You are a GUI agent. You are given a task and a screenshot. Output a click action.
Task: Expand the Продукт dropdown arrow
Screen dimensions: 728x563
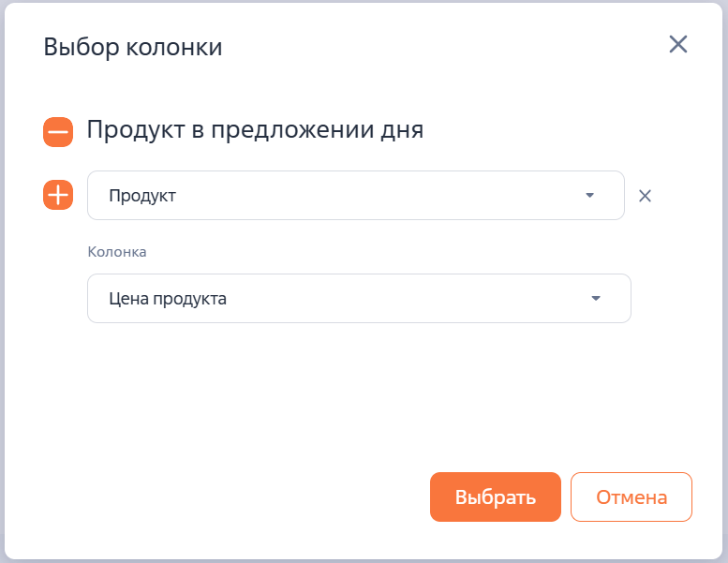click(x=589, y=195)
